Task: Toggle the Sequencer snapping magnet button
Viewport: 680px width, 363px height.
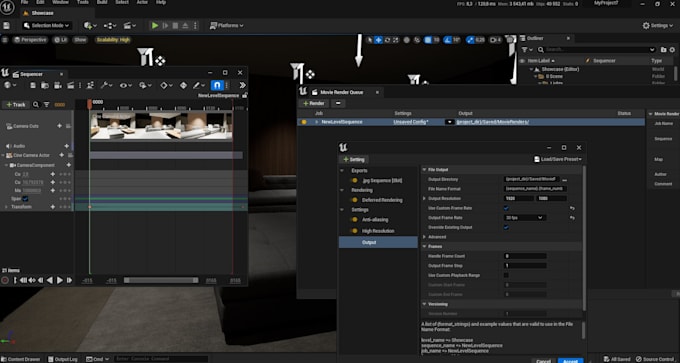Action: coord(217,85)
